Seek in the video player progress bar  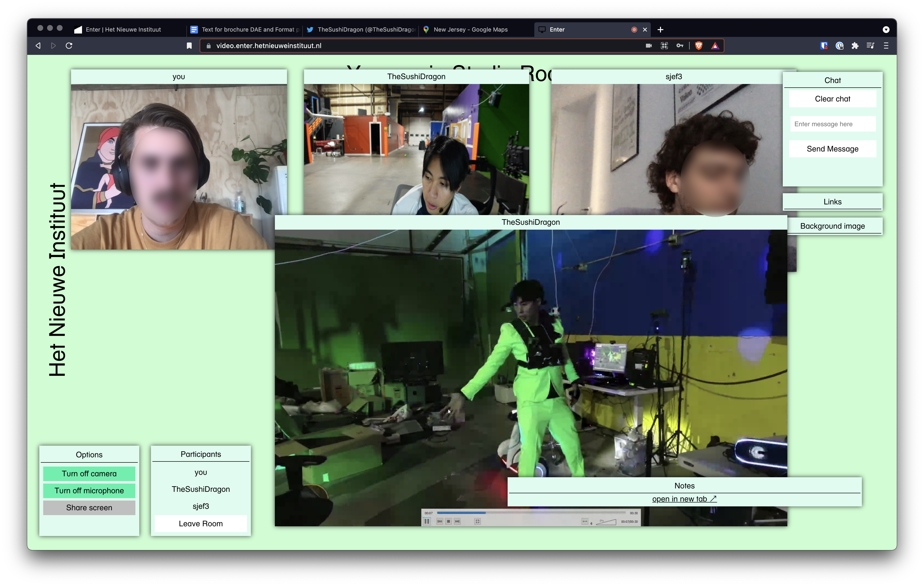(531, 513)
